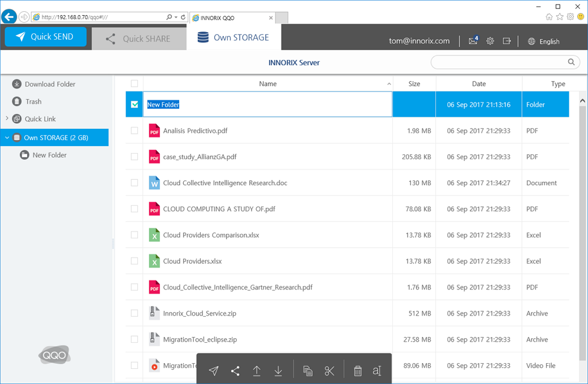
Task: Switch to the Quick SHARE tab
Action: [139, 38]
